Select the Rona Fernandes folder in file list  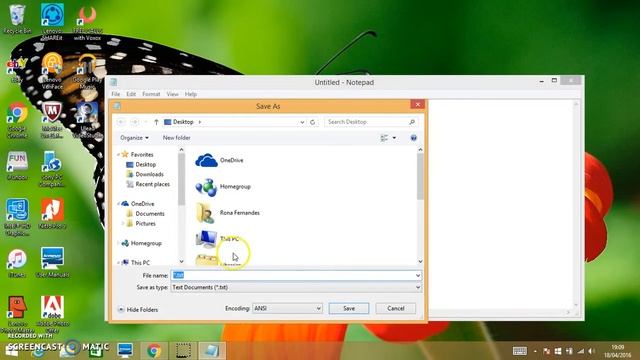pyautogui.click(x=227, y=213)
